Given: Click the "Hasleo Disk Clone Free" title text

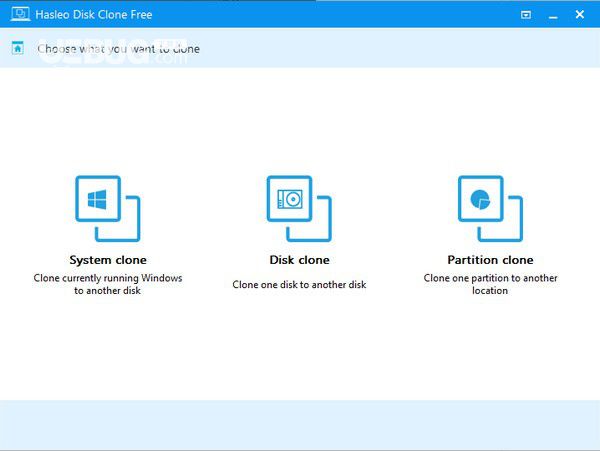Looking at the screenshot, I should (94, 15).
